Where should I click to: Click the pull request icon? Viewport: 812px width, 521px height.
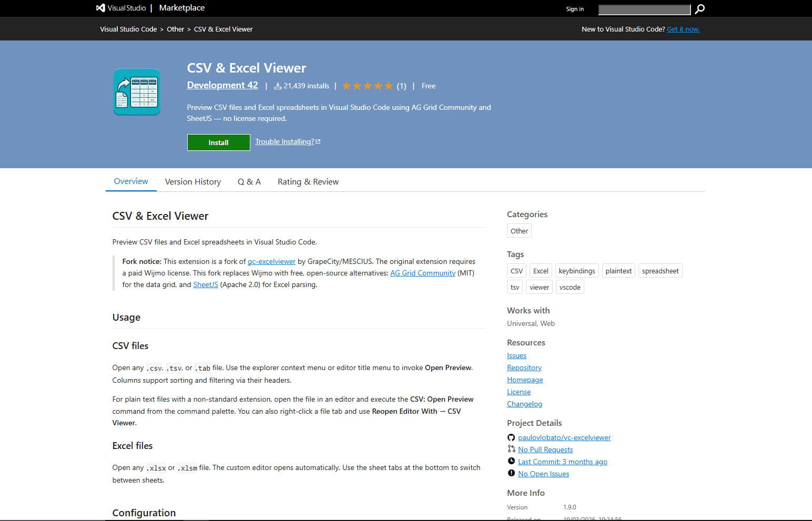(x=511, y=449)
